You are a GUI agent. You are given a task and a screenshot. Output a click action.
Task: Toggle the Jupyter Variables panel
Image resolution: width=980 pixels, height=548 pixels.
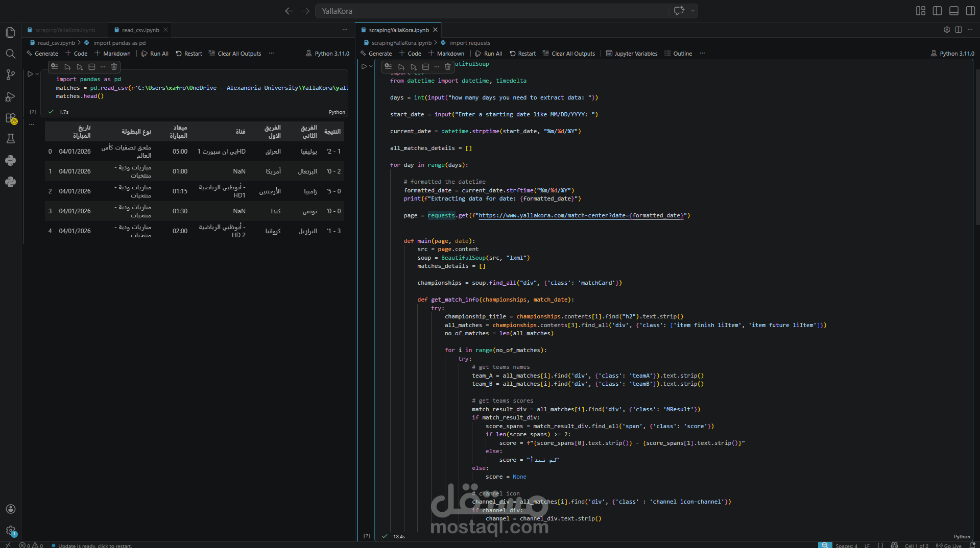click(x=632, y=54)
